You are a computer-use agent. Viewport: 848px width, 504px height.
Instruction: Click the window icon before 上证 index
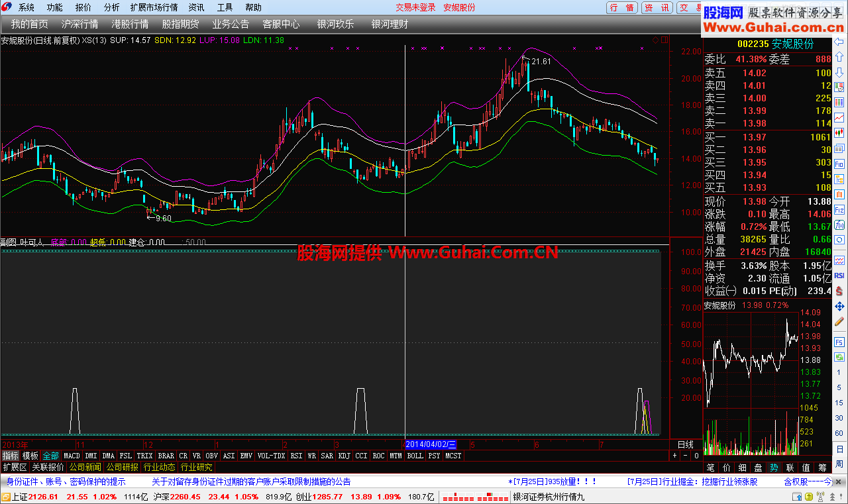6,497
